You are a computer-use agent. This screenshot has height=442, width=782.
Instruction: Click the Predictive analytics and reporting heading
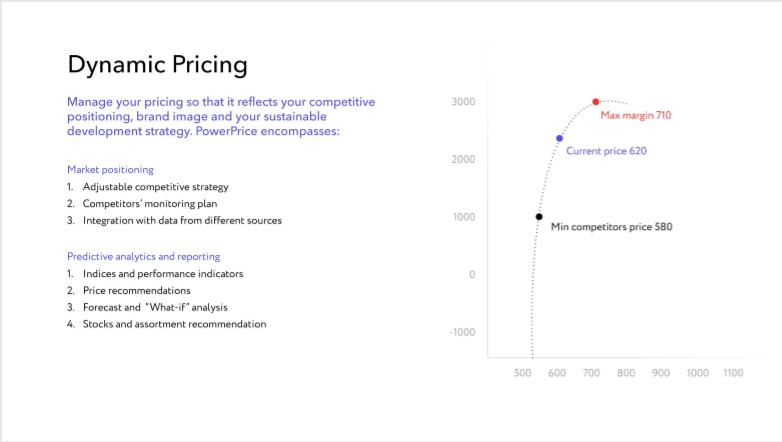[144, 256]
